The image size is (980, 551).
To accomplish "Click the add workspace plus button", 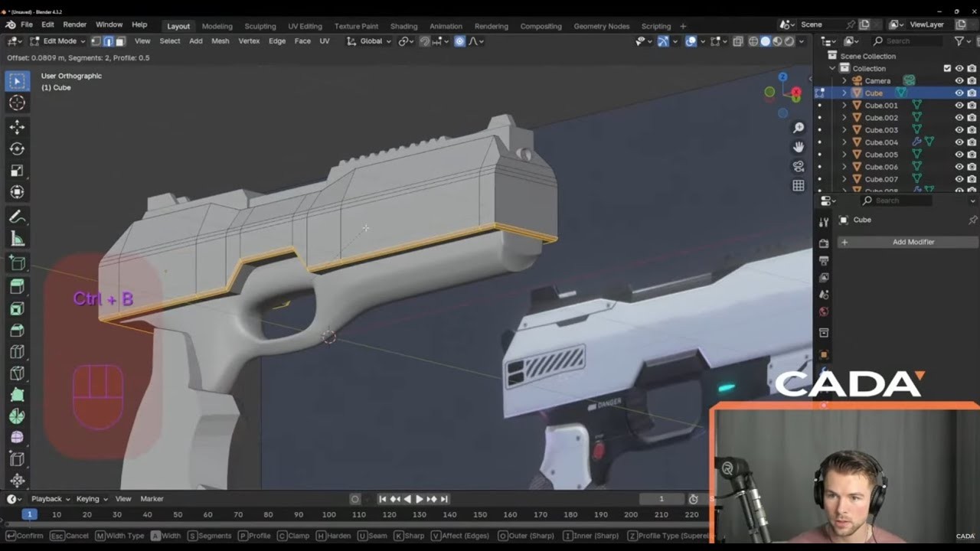I will point(683,26).
